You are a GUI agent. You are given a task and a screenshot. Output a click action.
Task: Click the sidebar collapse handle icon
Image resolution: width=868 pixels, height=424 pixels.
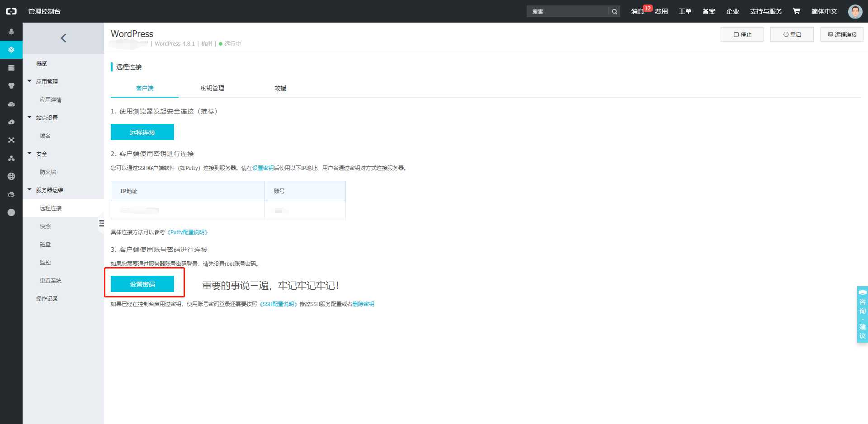pyautogui.click(x=101, y=223)
